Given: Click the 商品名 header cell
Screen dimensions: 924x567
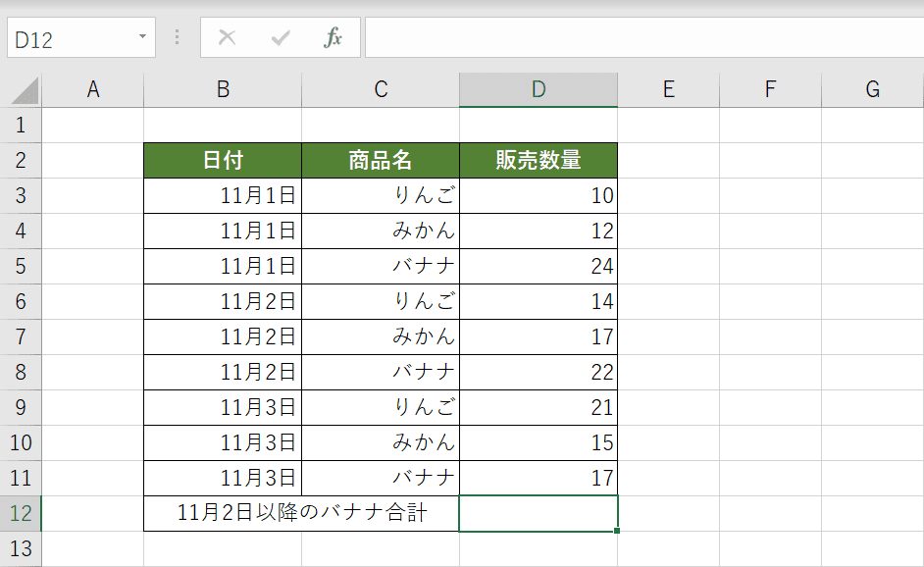Looking at the screenshot, I should pyautogui.click(x=381, y=160).
